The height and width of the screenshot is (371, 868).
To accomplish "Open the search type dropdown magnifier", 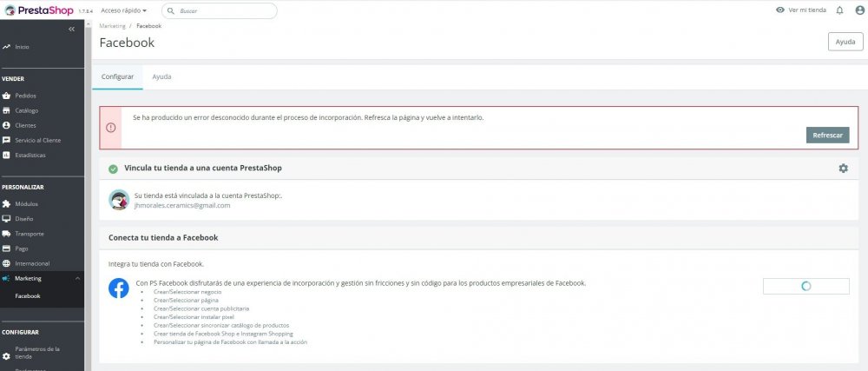I will point(170,10).
